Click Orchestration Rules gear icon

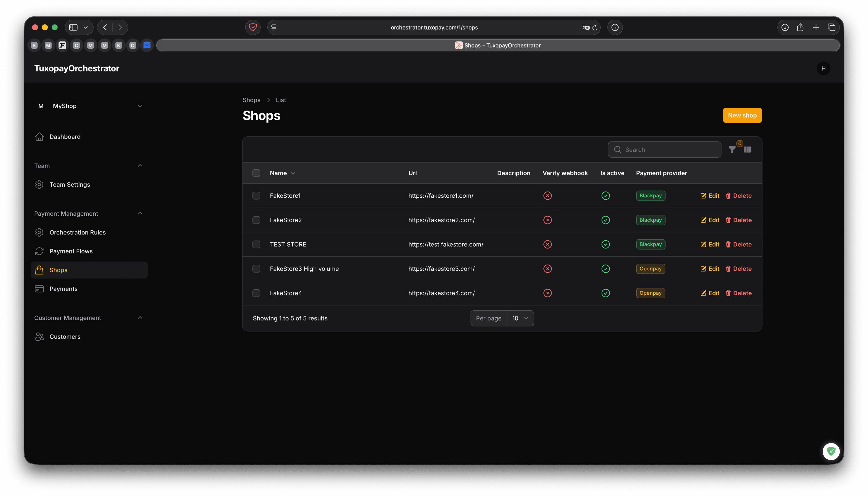[x=39, y=232]
